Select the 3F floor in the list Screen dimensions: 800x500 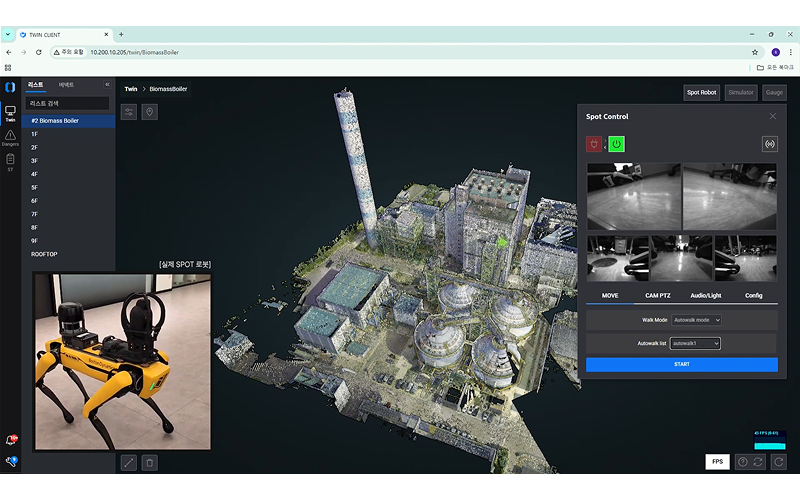35,160
